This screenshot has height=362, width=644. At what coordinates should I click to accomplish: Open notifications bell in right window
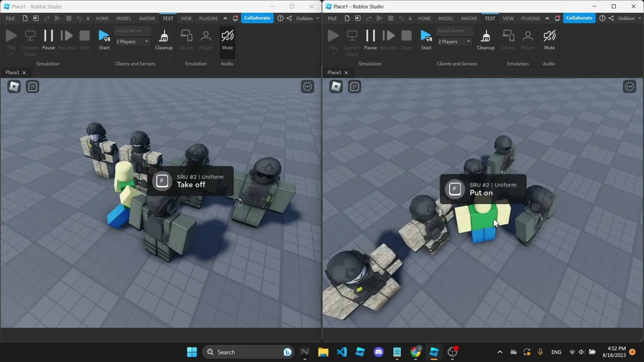point(557,19)
